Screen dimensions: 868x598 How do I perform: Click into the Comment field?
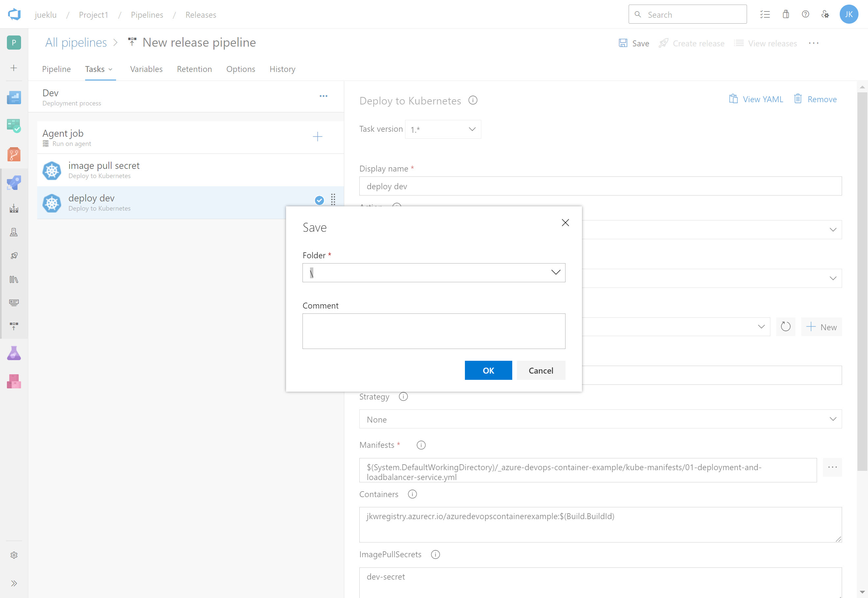coord(433,331)
